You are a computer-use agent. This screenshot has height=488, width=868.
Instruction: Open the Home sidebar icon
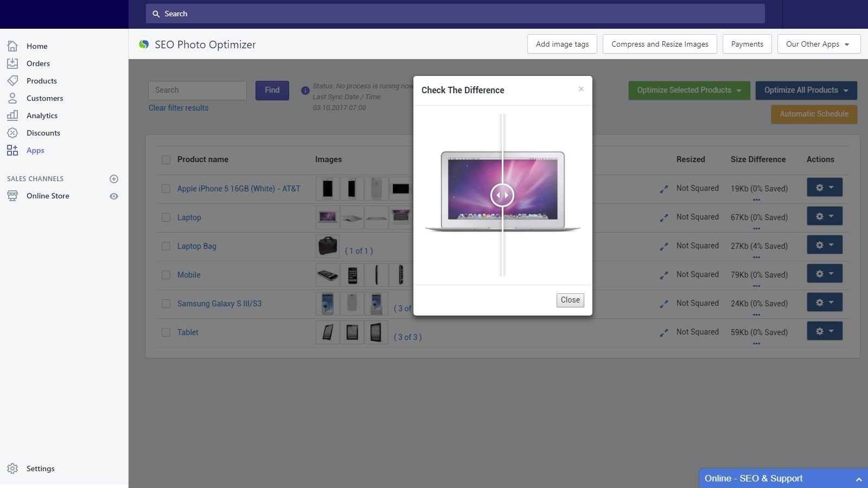pos(12,46)
